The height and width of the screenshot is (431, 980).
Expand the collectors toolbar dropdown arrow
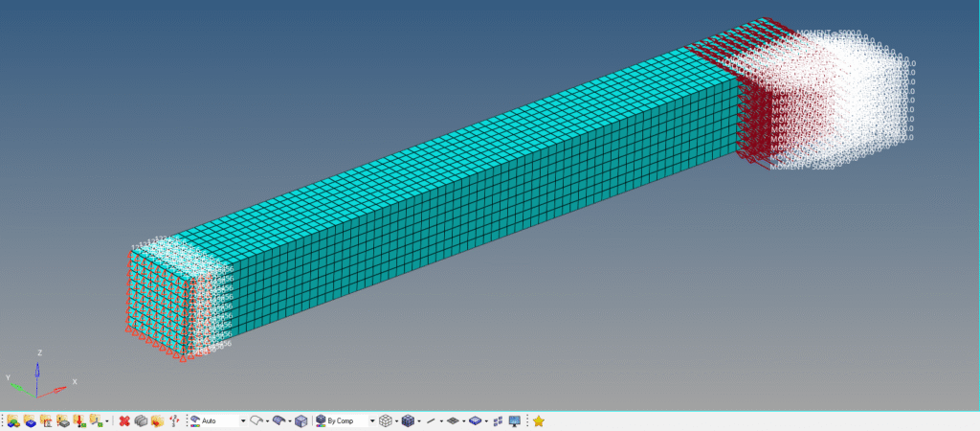click(x=107, y=421)
